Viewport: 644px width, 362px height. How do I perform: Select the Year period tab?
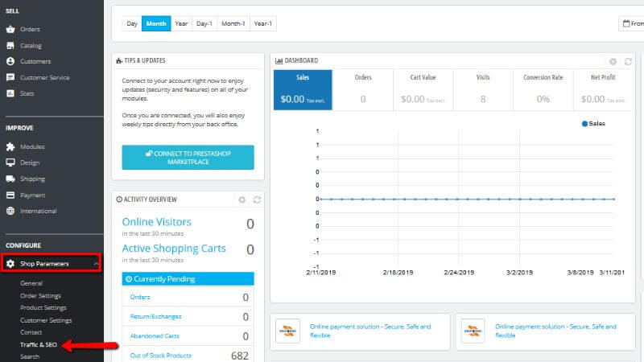pyautogui.click(x=181, y=23)
